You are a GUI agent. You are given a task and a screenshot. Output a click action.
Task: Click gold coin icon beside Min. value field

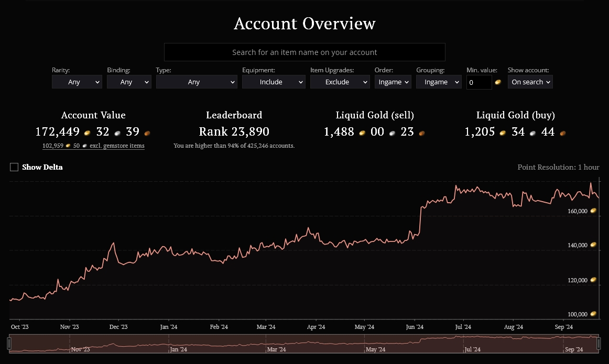coord(498,82)
